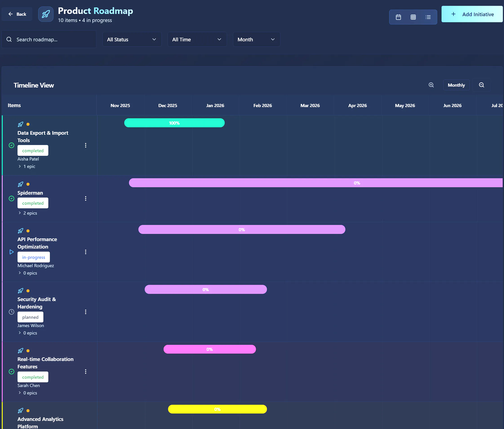
Task: Click the 100% bar for Data Export & Import Tools
Action: coord(174,123)
